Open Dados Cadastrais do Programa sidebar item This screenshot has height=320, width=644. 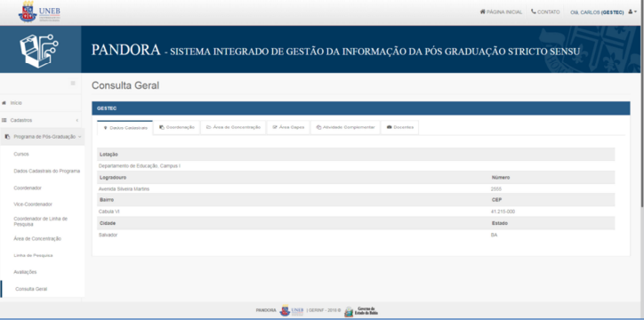click(x=47, y=171)
